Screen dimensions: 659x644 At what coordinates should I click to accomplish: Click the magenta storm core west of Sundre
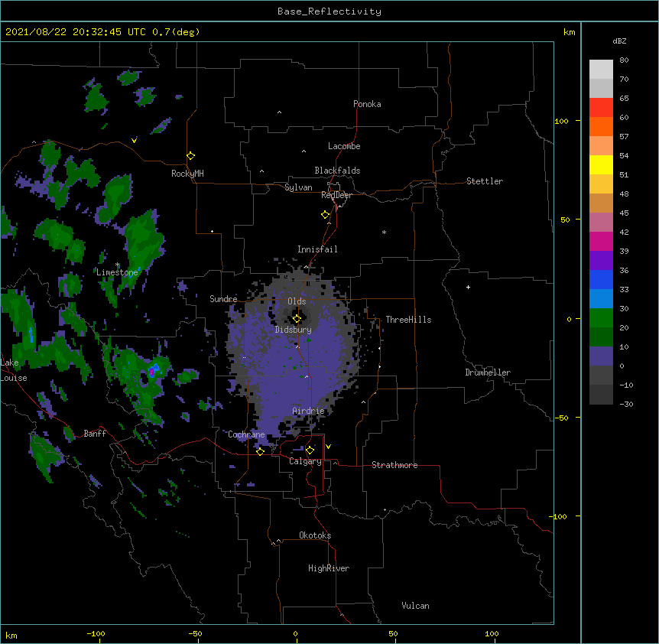[151, 372]
